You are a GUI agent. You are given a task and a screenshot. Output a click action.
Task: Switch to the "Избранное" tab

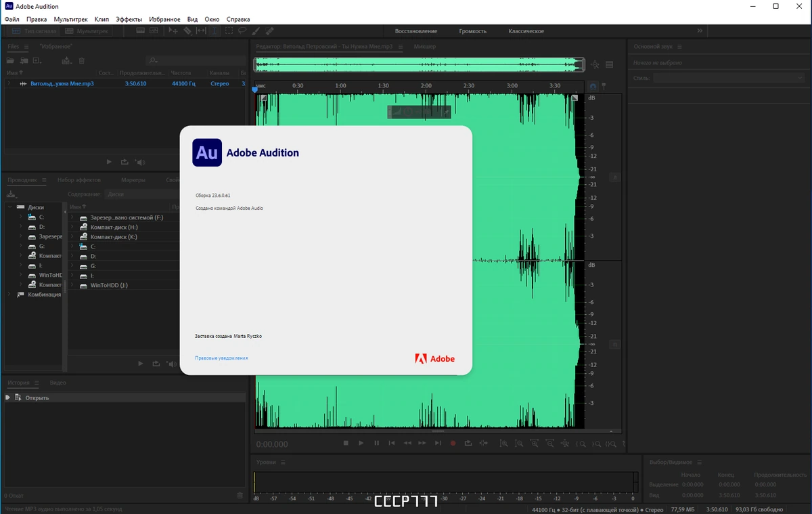(x=56, y=47)
